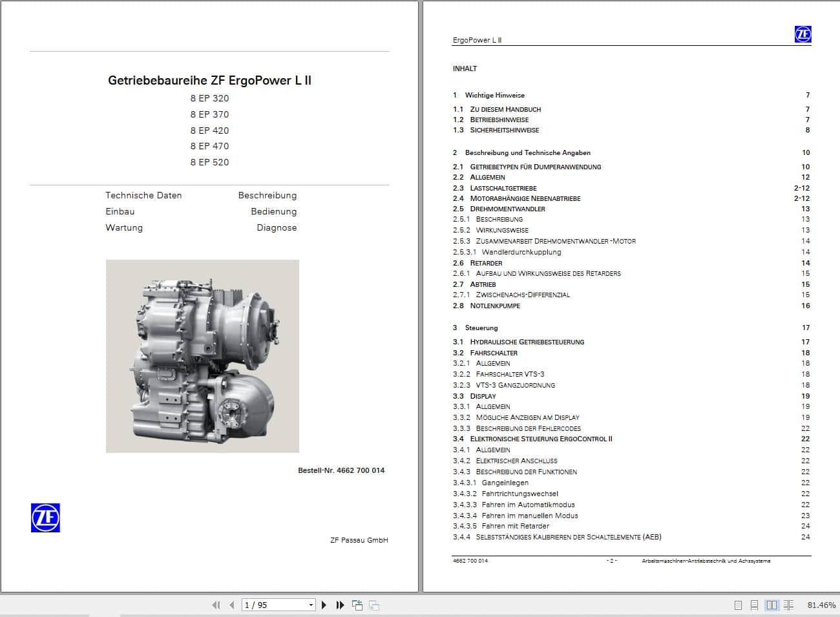Viewport: 840px width, 617px height.
Task: Click ErgoPower L II page header
Action: [477, 40]
